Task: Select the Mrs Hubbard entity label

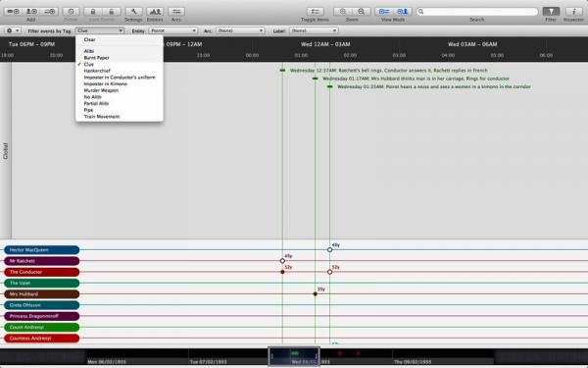Action: [x=41, y=294]
